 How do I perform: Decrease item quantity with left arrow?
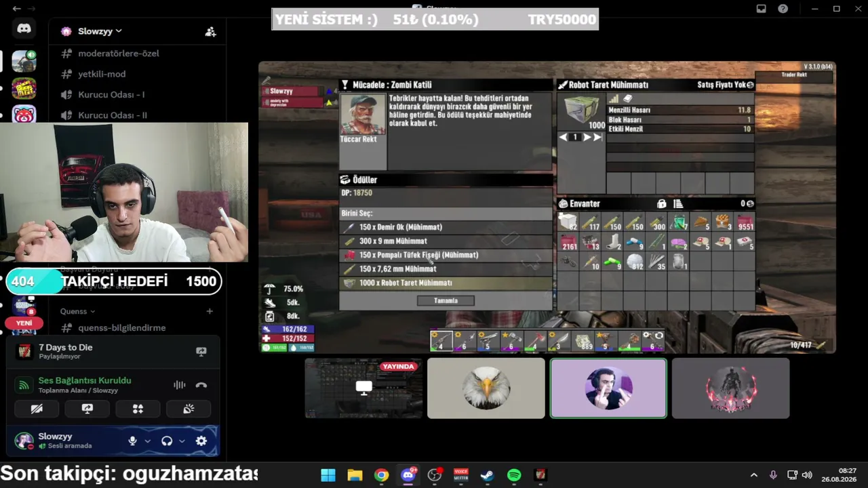tap(563, 137)
